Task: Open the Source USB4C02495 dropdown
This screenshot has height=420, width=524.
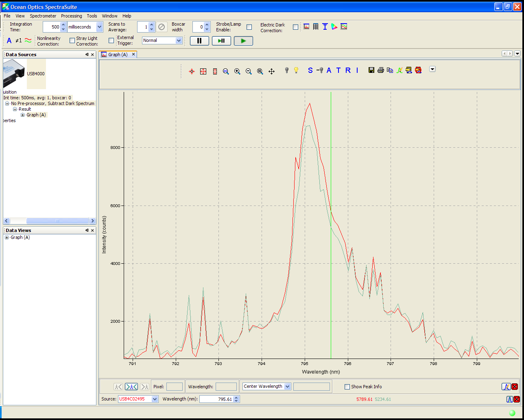Action: pos(155,399)
